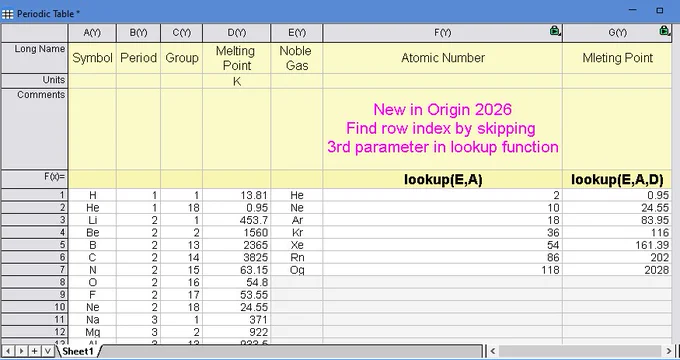Click the Comments row label
The image size is (680, 360).
(34, 129)
